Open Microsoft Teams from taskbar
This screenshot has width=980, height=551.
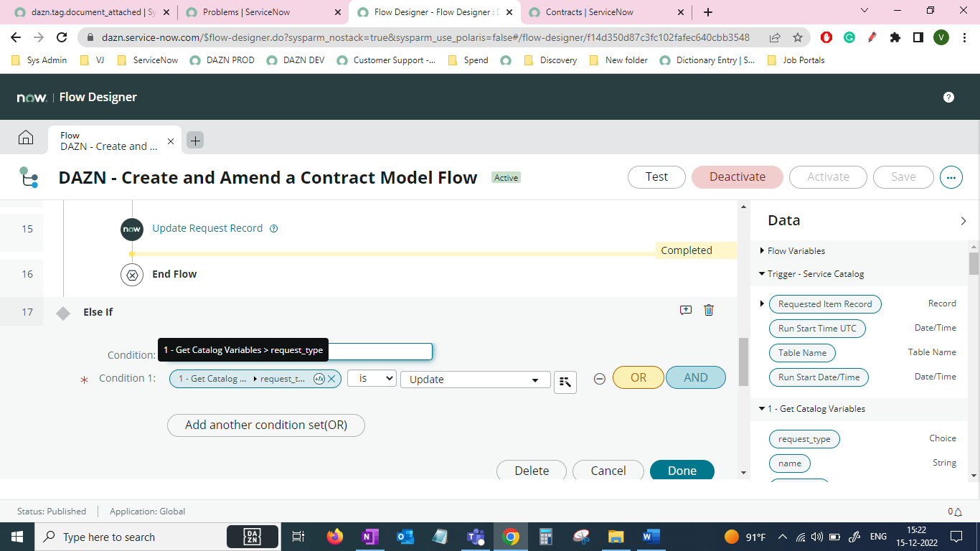[x=475, y=537]
